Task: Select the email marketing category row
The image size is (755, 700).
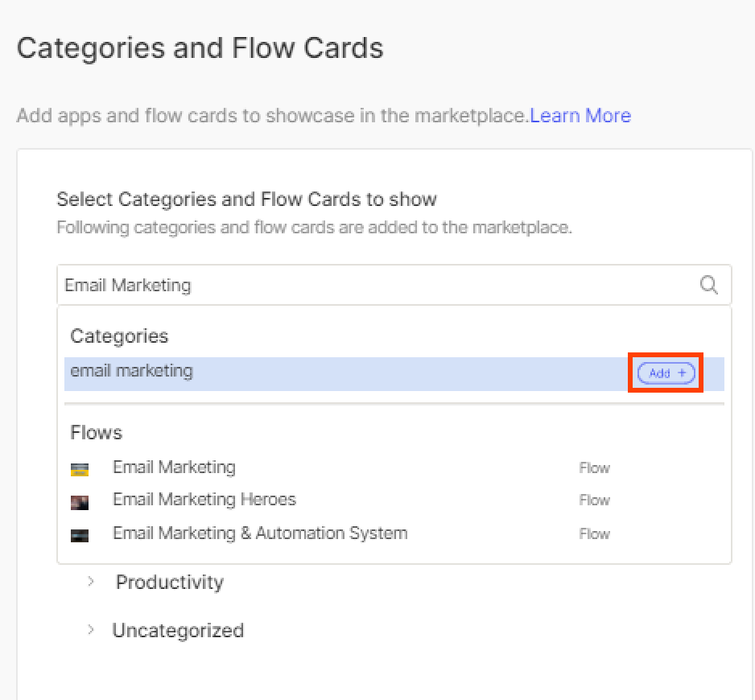Action: pos(394,373)
